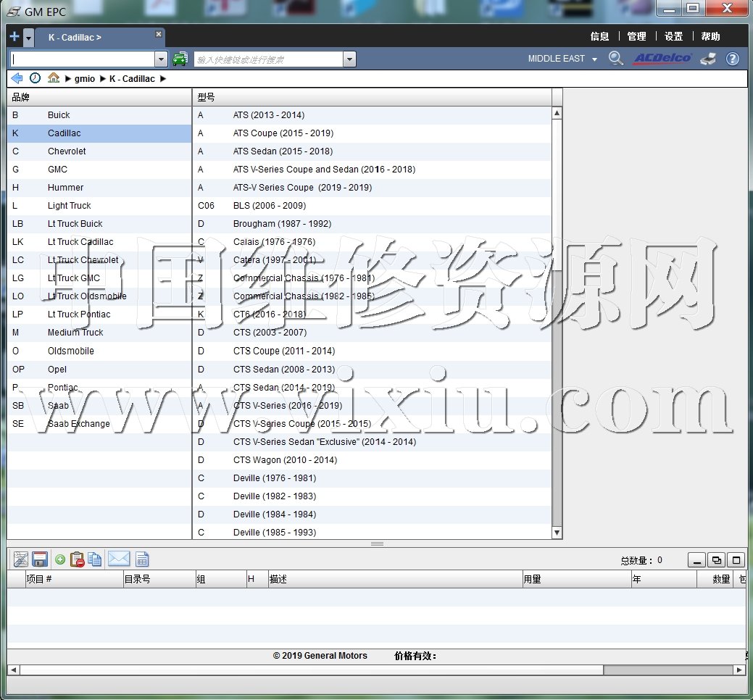Viewport: 753px width, 700px height.
Task: Click the green vehicle icon beside input
Action: click(180, 59)
